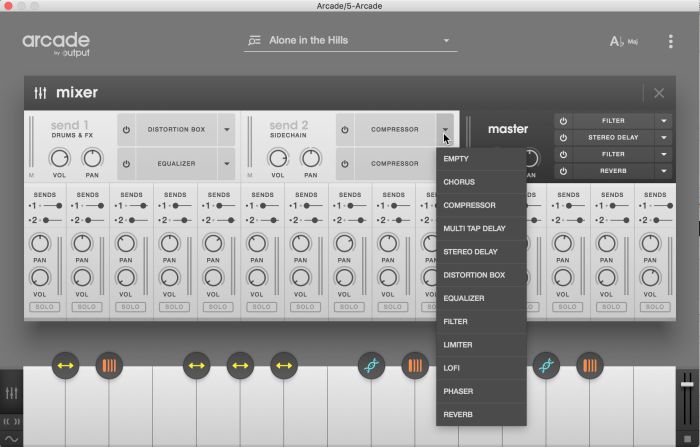Screen dimensions: 700x447
Task: Toggle power for send 2 upper Compressor
Action: pos(345,130)
